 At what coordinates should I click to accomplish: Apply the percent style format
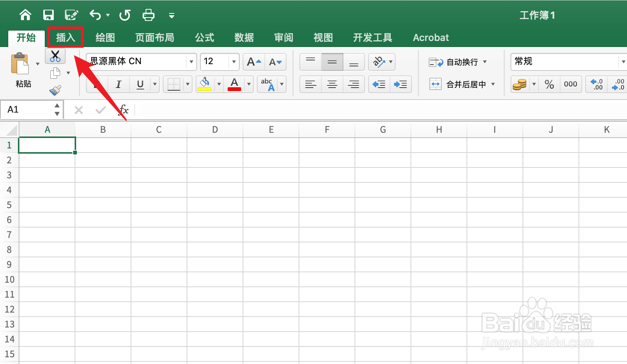(x=549, y=84)
